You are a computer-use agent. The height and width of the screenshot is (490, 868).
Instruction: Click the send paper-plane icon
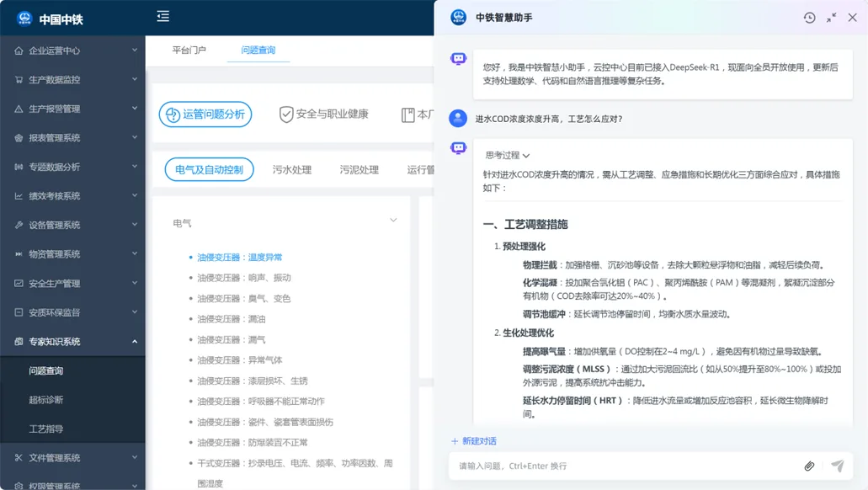[x=838, y=466]
